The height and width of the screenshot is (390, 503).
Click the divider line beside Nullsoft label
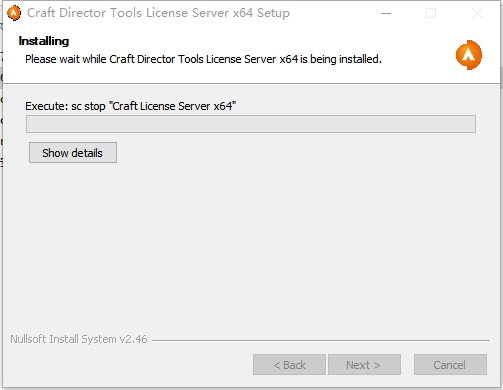(x=321, y=340)
